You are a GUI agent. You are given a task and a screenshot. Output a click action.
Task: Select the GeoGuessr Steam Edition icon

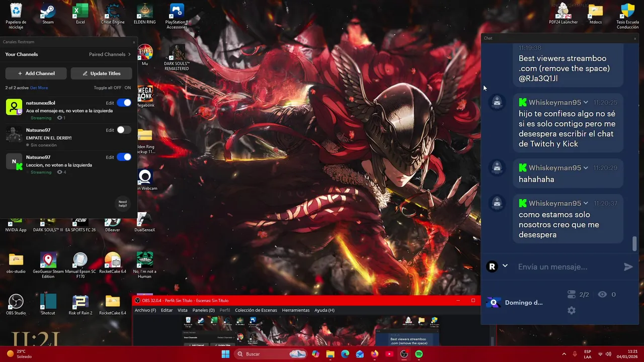(48, 265)
